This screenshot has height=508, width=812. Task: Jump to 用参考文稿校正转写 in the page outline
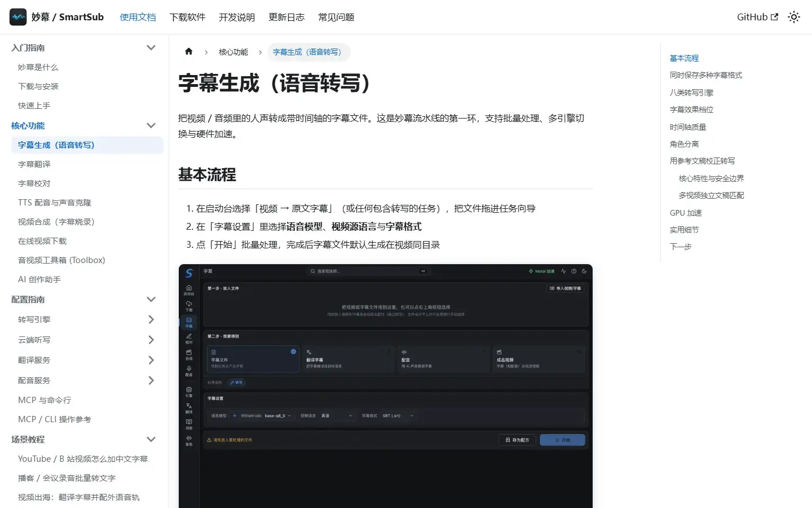(703, 161)
